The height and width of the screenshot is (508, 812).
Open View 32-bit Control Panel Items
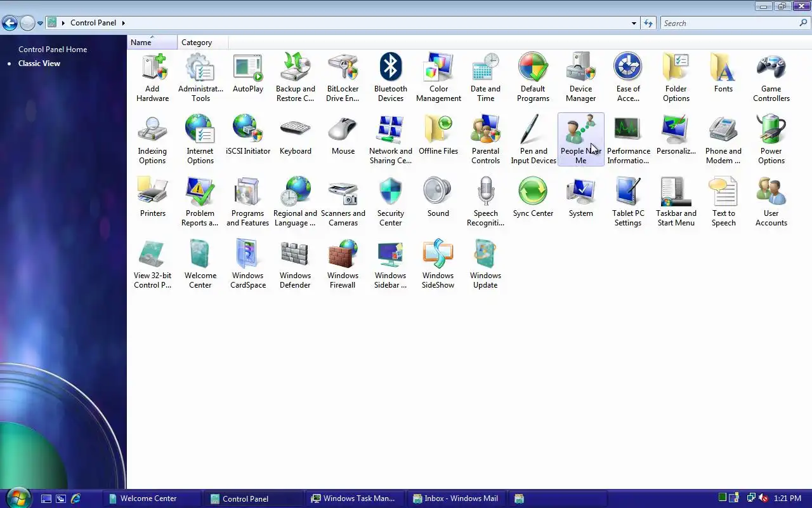click(x=152, y=265)
